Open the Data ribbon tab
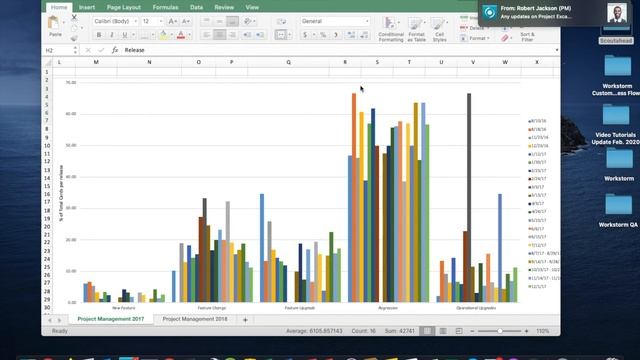Viewport: 640px width, 360px height. click(x=196, y=7)
